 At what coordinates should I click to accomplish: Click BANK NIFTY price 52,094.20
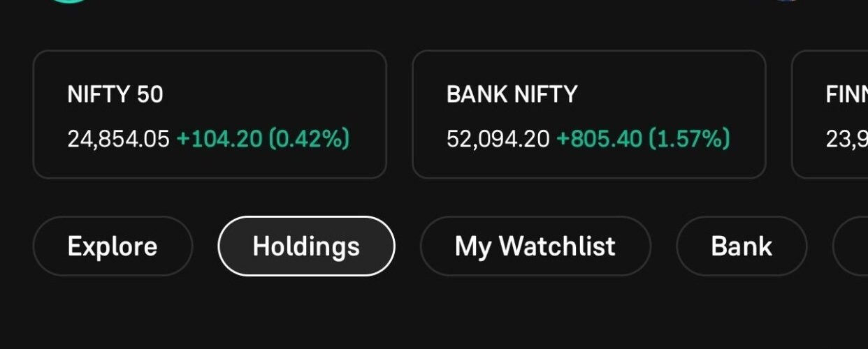(498, 139)
